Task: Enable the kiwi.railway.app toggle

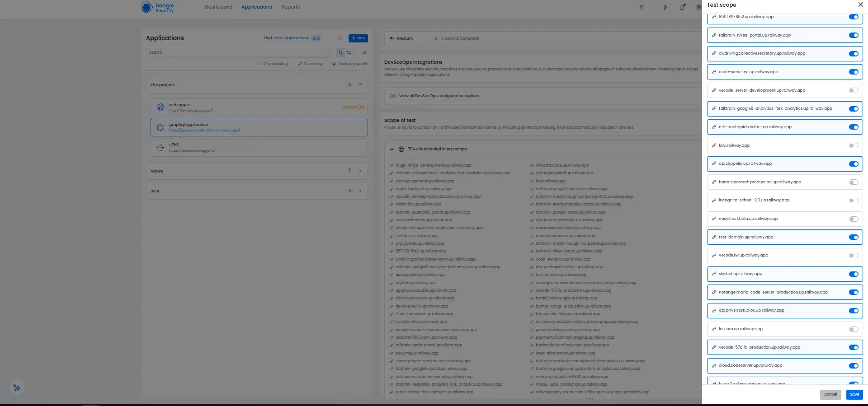Action: click(x=853, y=145)
